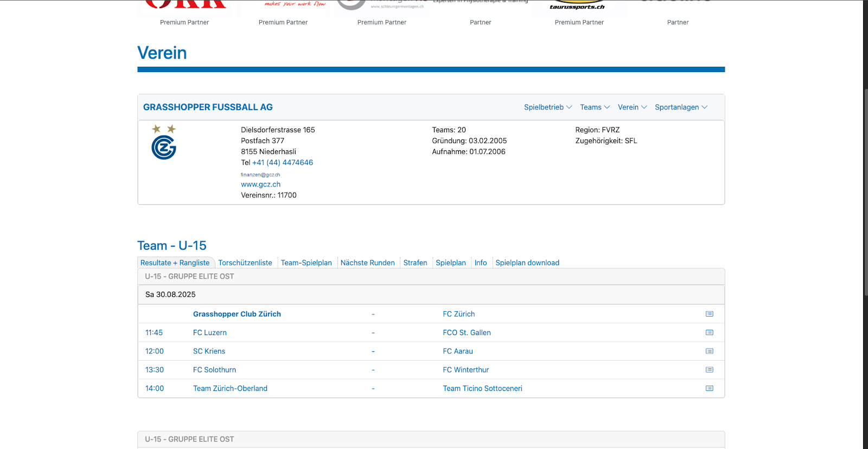Click the 11:45 kickoff time
Image resolution: width=868 pixels, height=449 pixels.
pyautogui.click(x=154, y=332)
